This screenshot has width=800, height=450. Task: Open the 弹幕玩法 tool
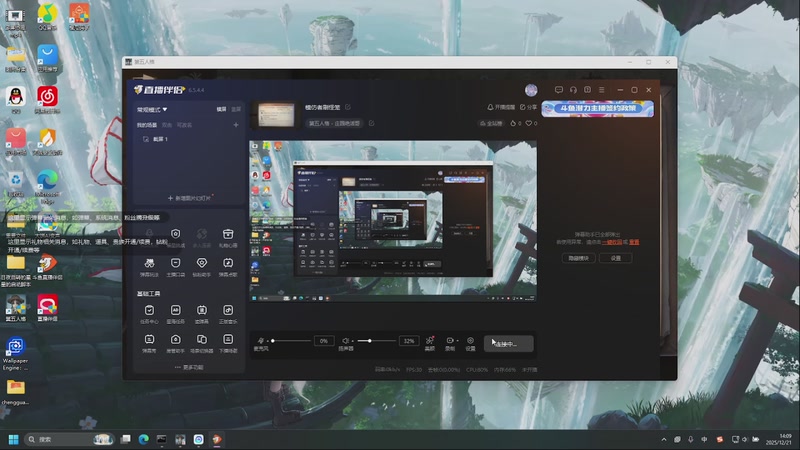(149, 267)
